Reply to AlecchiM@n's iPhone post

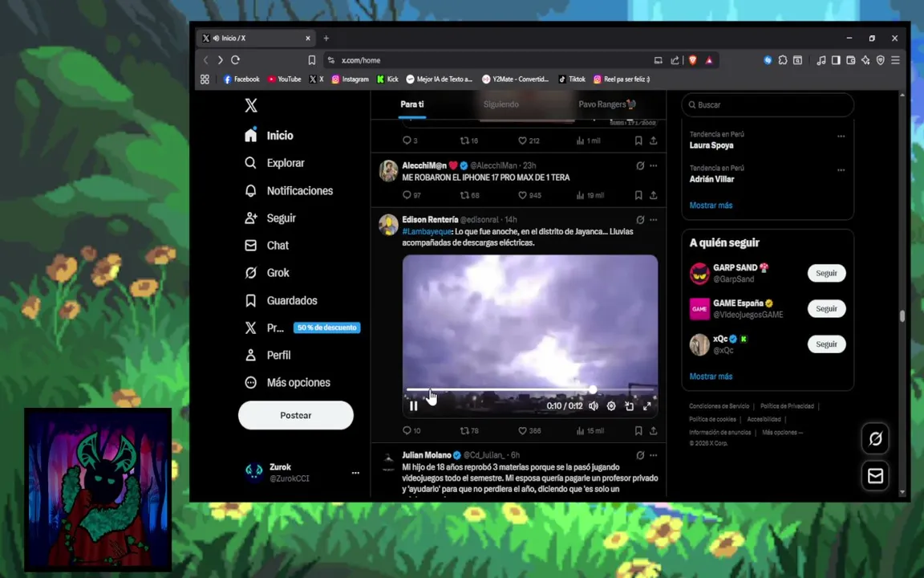pos(411,195)
